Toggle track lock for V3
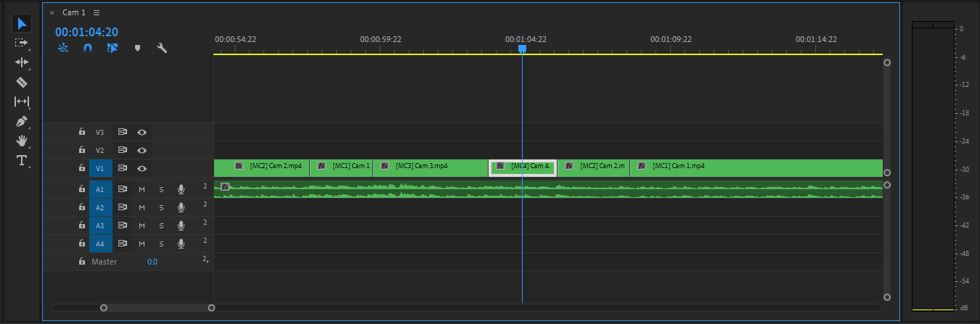The image size is (980, 324). [x=82, y=132]
